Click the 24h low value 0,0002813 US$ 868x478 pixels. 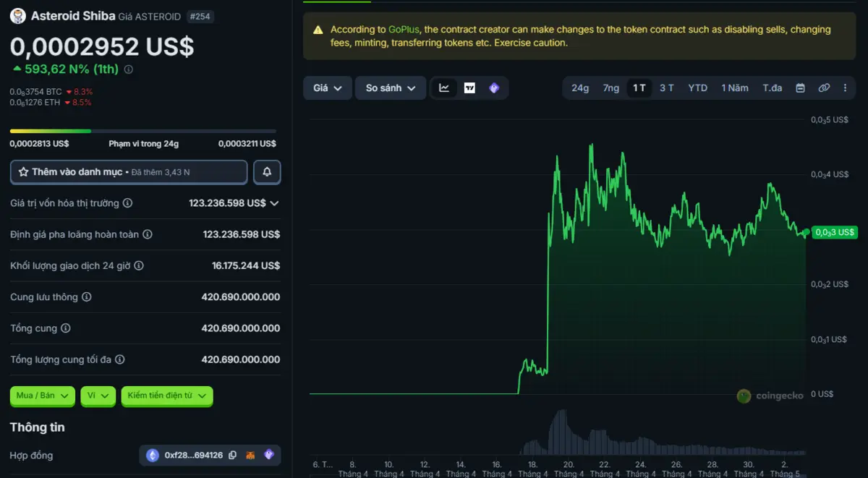[x=39, y=144]
